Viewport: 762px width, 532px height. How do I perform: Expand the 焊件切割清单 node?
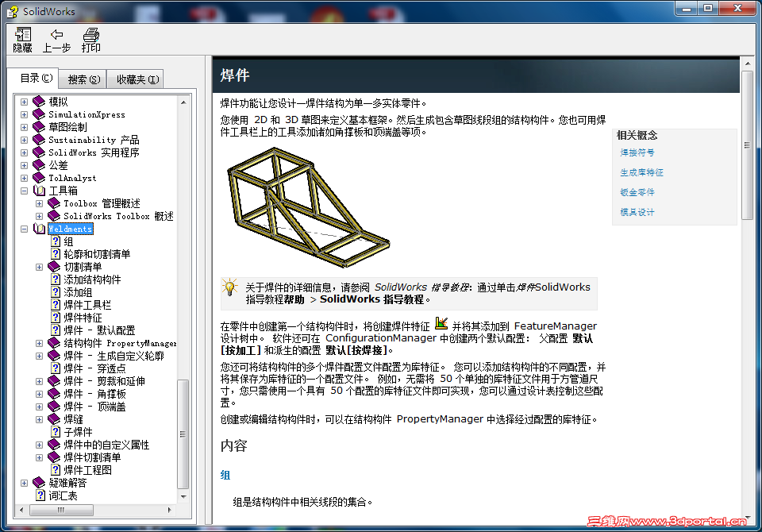(x=40, y=457)
